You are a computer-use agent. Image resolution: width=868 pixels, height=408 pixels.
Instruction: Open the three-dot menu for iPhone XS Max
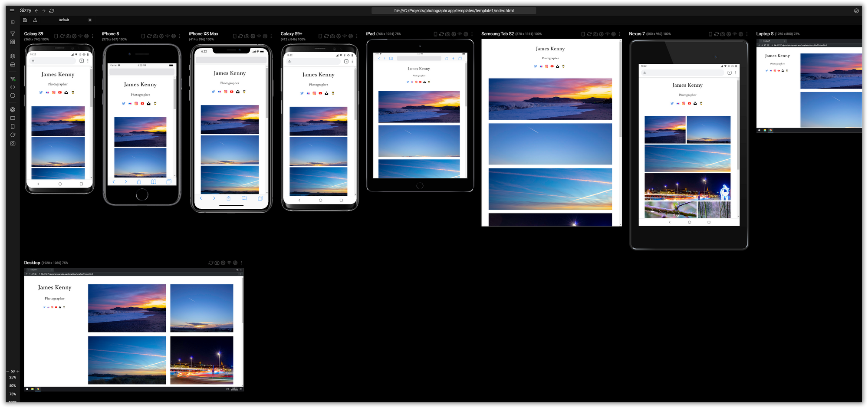click(271, 36)
